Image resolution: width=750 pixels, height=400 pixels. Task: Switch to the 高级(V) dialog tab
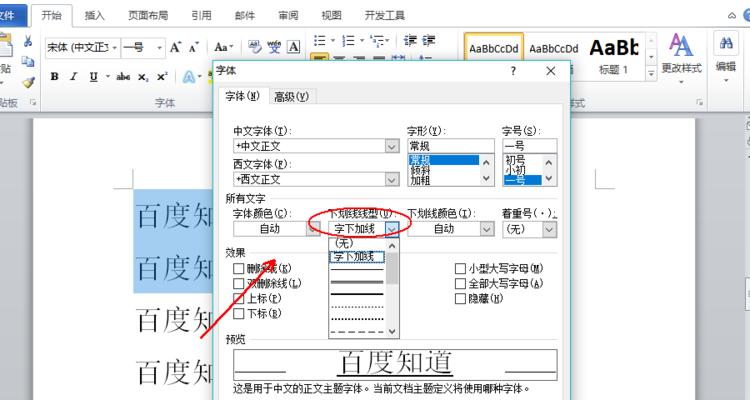tap(291, 97)
